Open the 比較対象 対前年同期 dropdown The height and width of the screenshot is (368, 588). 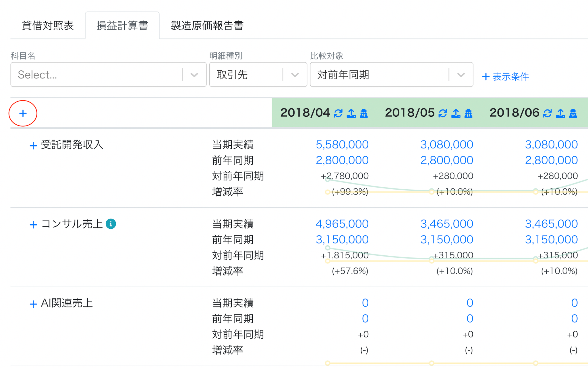tap(391, 75)
